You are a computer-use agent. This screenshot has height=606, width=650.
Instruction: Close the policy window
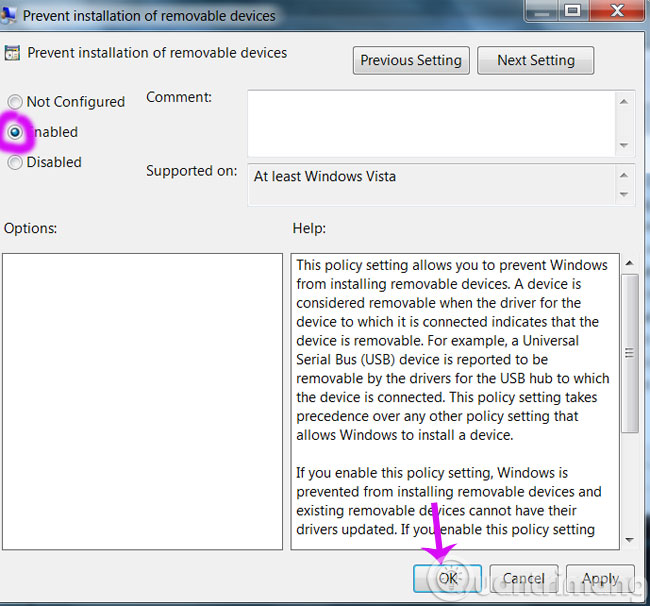coord(618,11)
